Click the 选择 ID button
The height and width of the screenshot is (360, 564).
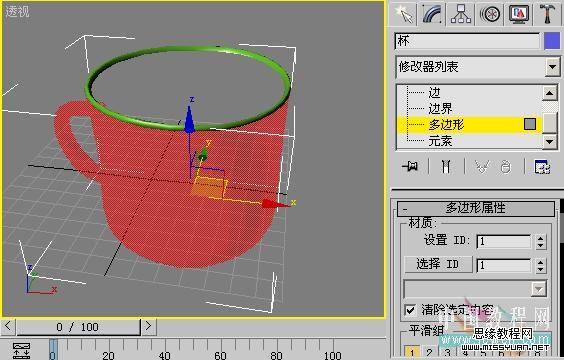click(x=438, y=264)
